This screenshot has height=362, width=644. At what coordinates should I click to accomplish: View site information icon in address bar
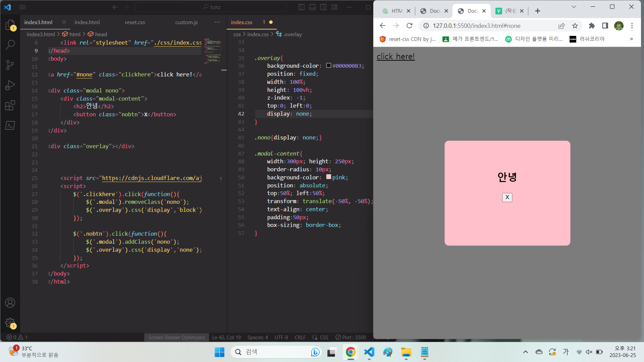pyautogui.click(x=426, y=26)
